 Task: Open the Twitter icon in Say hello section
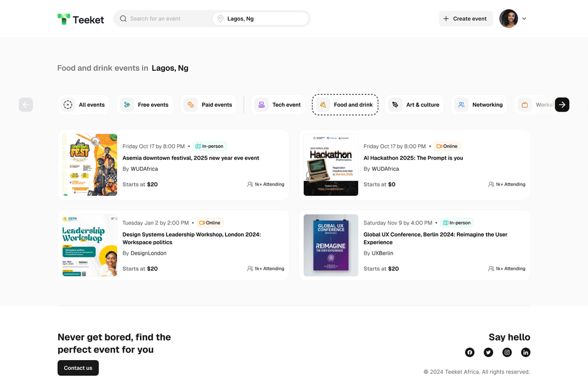[x=488, y=352]
